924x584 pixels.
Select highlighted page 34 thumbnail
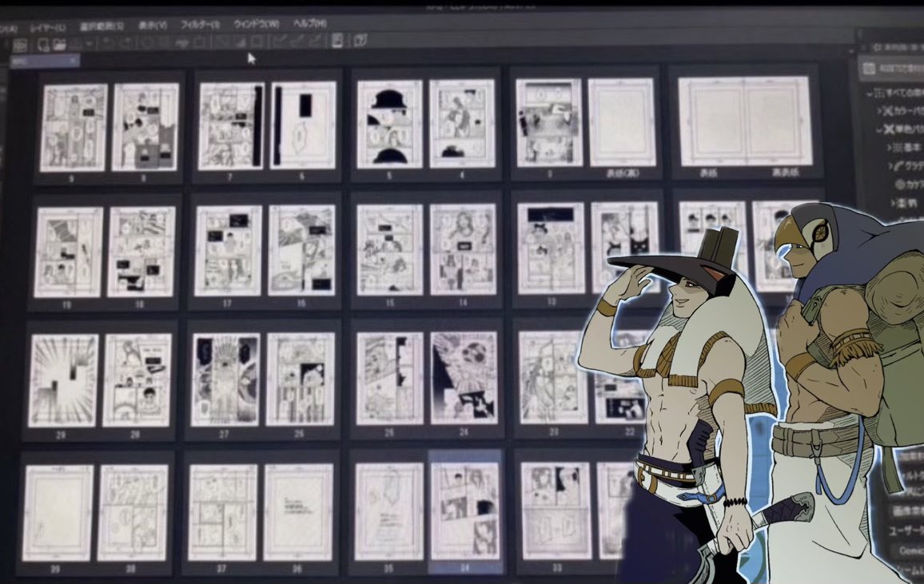(x=465, y=510)
